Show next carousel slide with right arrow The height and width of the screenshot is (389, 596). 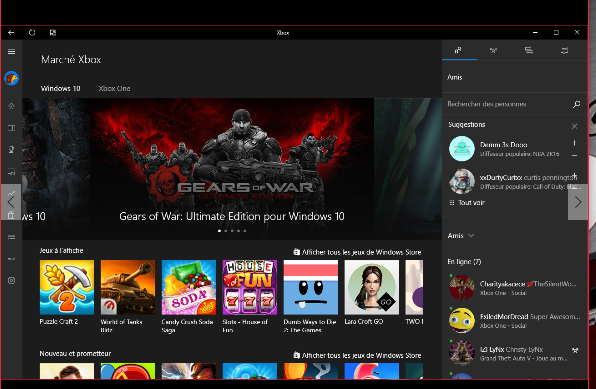tap(578, 202)
